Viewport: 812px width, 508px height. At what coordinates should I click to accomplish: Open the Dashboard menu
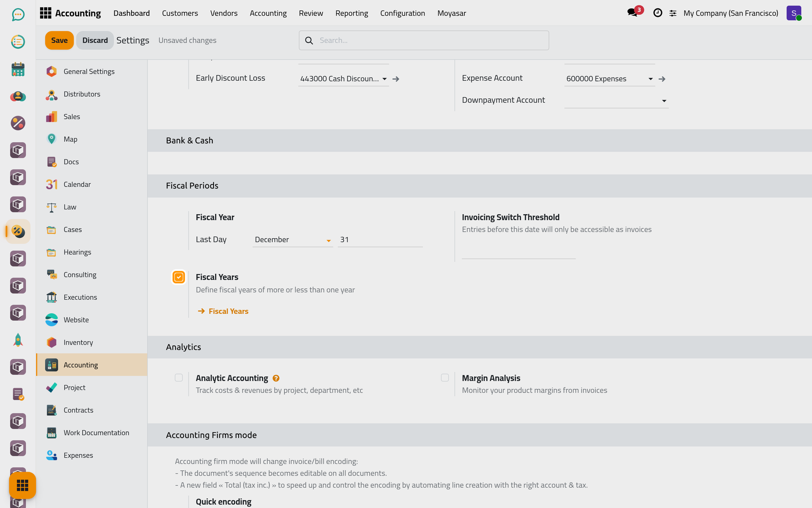[x=132, y=13]
